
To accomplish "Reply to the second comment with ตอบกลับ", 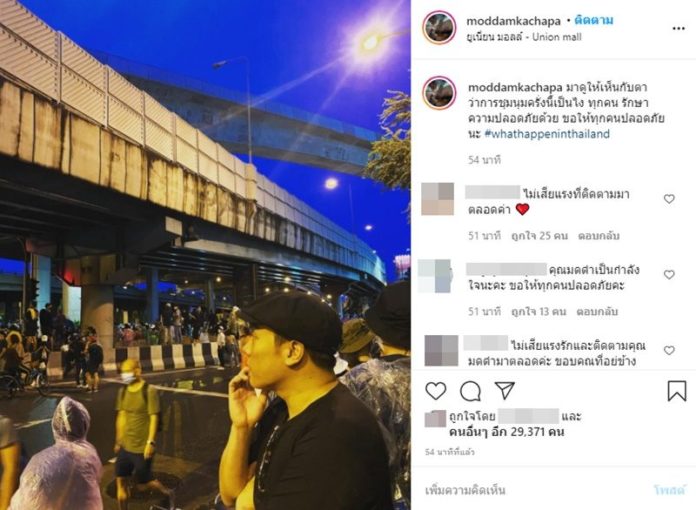I will coord(597,312).
